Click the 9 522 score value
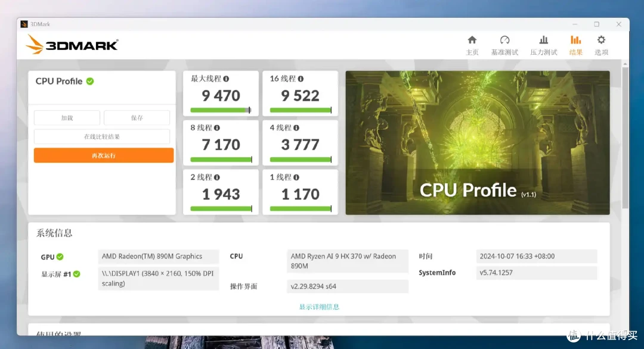 coord(300,95)
